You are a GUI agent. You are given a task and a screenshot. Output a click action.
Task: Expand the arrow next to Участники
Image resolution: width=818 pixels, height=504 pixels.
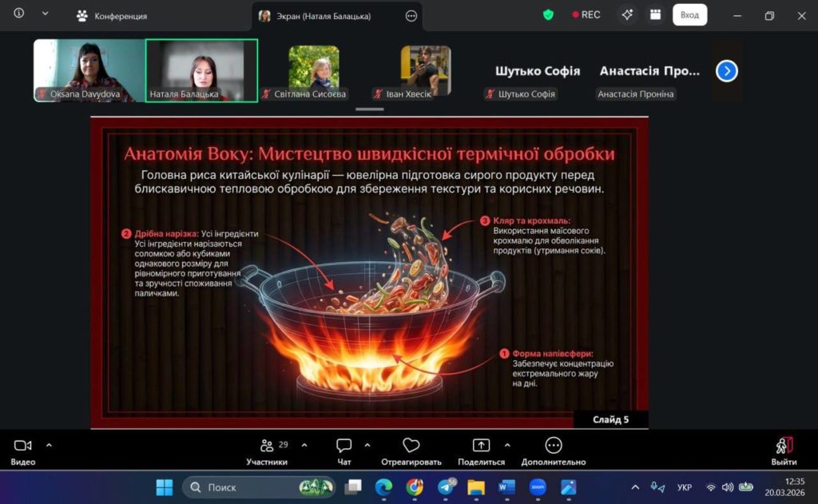pos(304,445)
